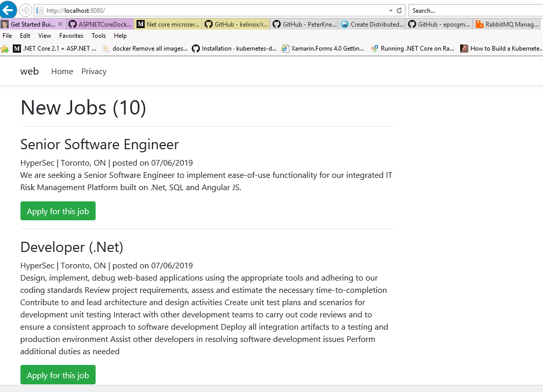Click the web brand link
The height and width of the screenshot is (392, 543).
pyautogui.click(x=30, y=71)
